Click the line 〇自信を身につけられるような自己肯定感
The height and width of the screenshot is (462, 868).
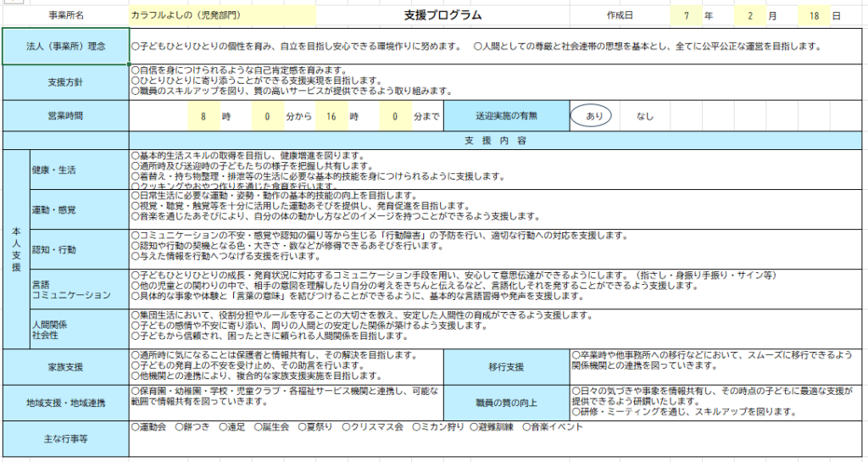coord(238,71)
